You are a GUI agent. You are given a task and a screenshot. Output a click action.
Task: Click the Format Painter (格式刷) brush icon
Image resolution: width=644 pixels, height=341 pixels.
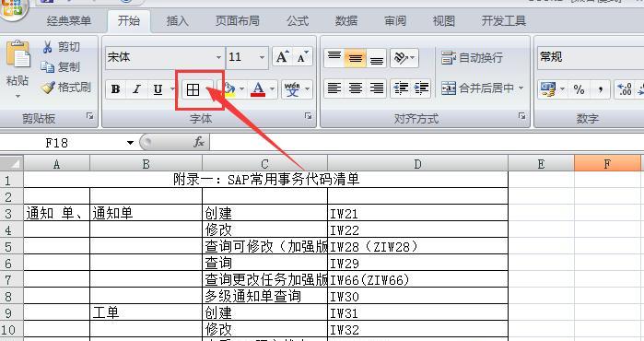48,88
